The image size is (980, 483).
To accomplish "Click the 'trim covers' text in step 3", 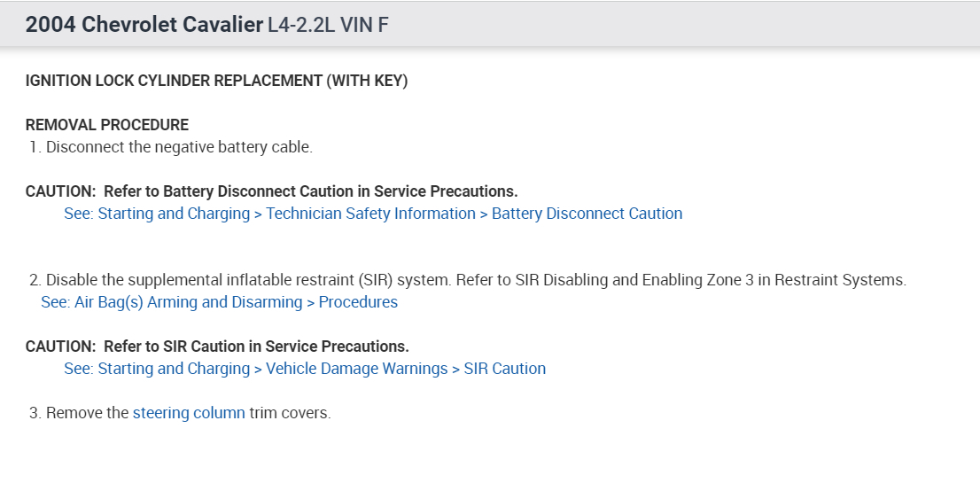I will coord(290,413).
